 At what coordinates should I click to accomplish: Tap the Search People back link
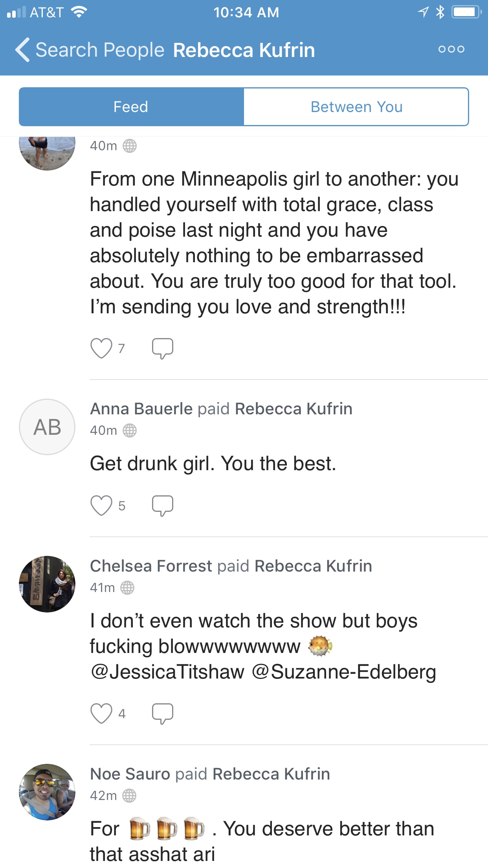pyautogui.click(x=100, y=50)
